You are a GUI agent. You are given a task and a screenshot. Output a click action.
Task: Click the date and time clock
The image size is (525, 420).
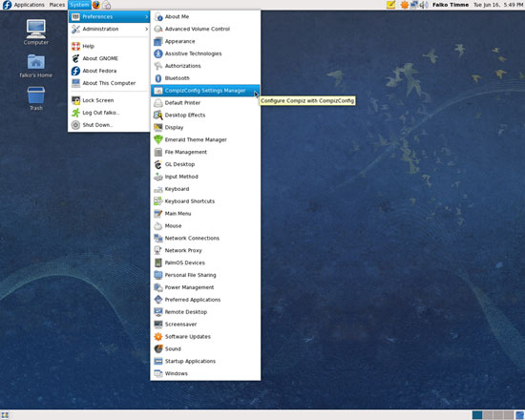498,5
